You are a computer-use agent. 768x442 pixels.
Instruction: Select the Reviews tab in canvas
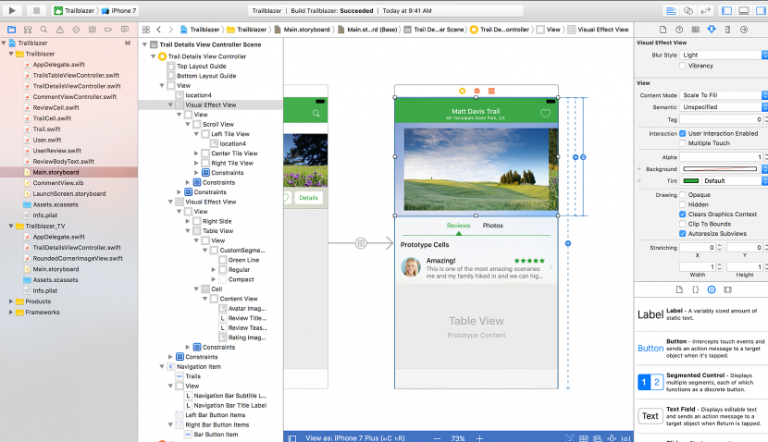click(x=458, y=226)
